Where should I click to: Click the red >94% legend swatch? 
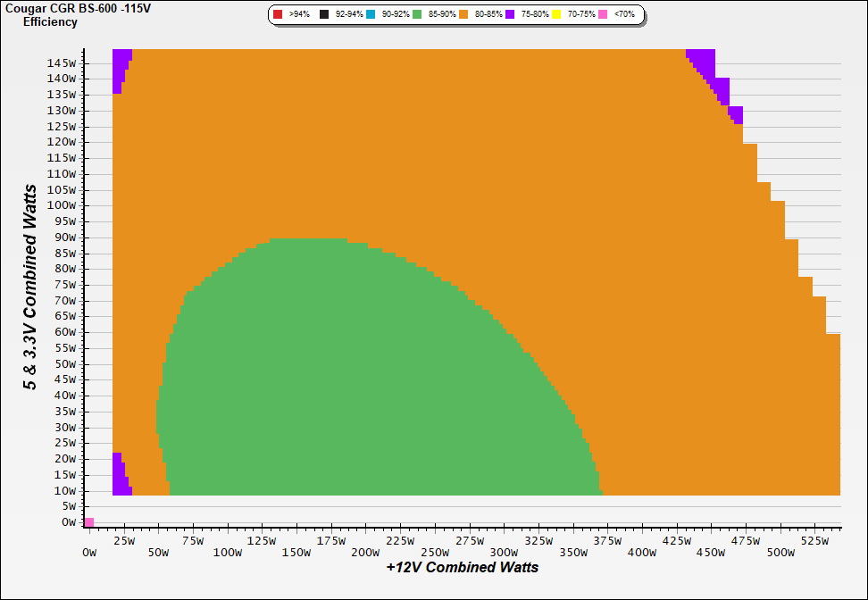[x=278, y=15]
